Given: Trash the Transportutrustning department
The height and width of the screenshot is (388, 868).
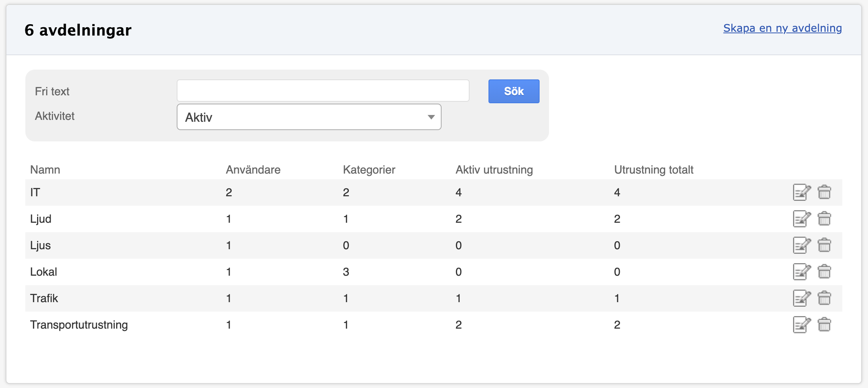Looking at the screenshot, I should point(824,325).
